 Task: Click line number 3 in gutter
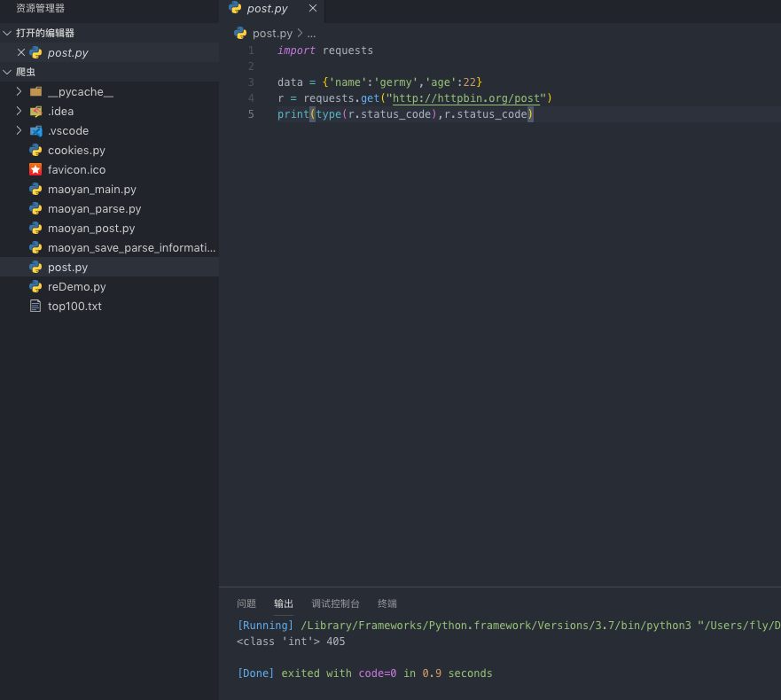(251, 82)
